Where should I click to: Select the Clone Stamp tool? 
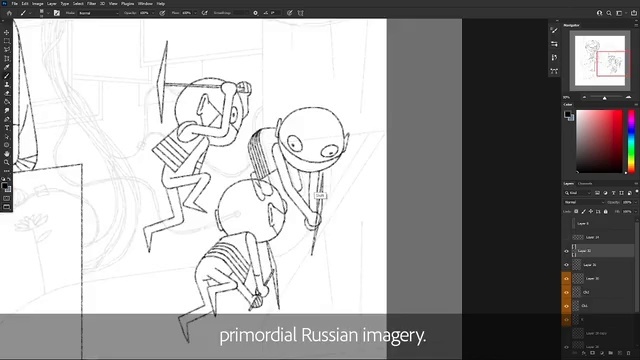pyautogui.click(x=7, y=84)
